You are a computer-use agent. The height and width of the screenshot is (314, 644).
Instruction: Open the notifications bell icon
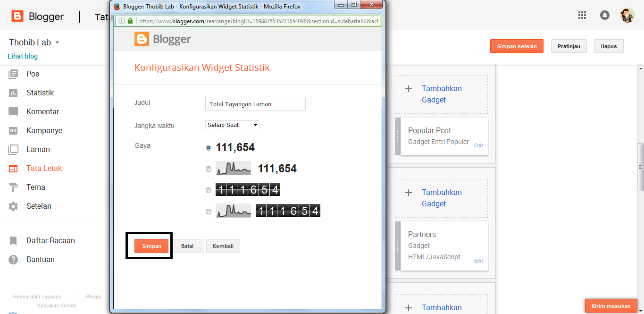tap(604, 15)
